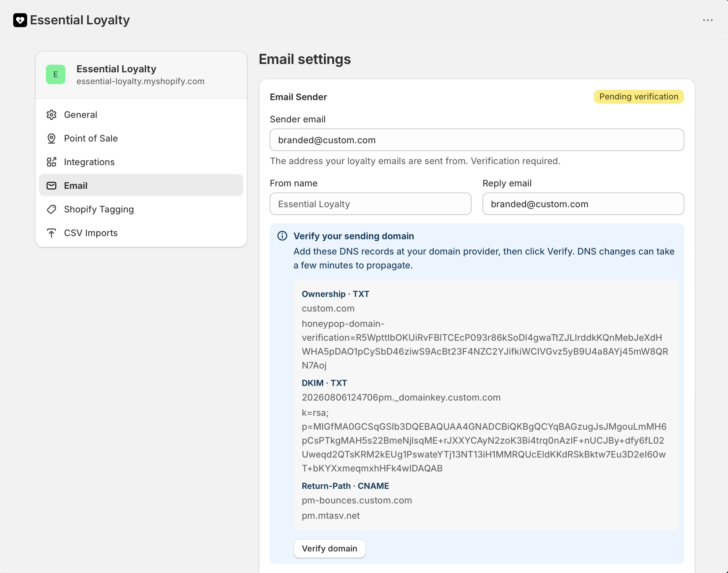Open CSV Imports page
Screen dimensions: 728x573
tap(141, 233)
